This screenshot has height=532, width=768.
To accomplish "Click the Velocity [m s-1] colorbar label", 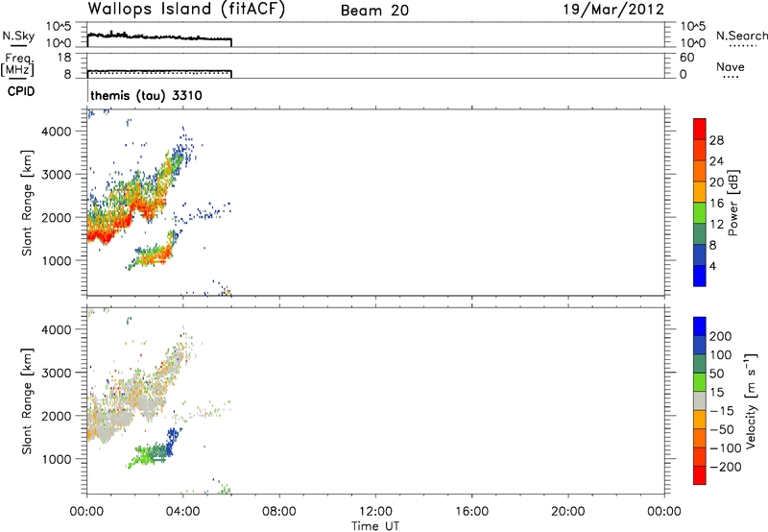I will tap(751, 400).
